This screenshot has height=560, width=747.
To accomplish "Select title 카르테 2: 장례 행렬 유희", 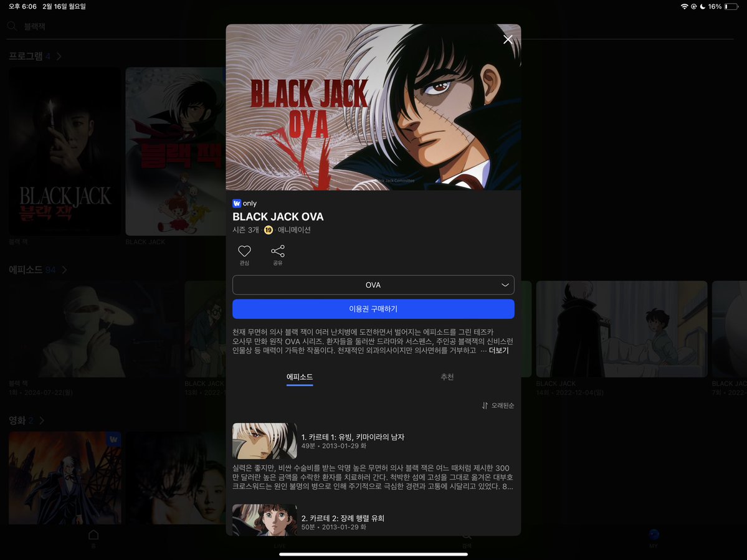I will pyautogui.click(x=343, y=518).
